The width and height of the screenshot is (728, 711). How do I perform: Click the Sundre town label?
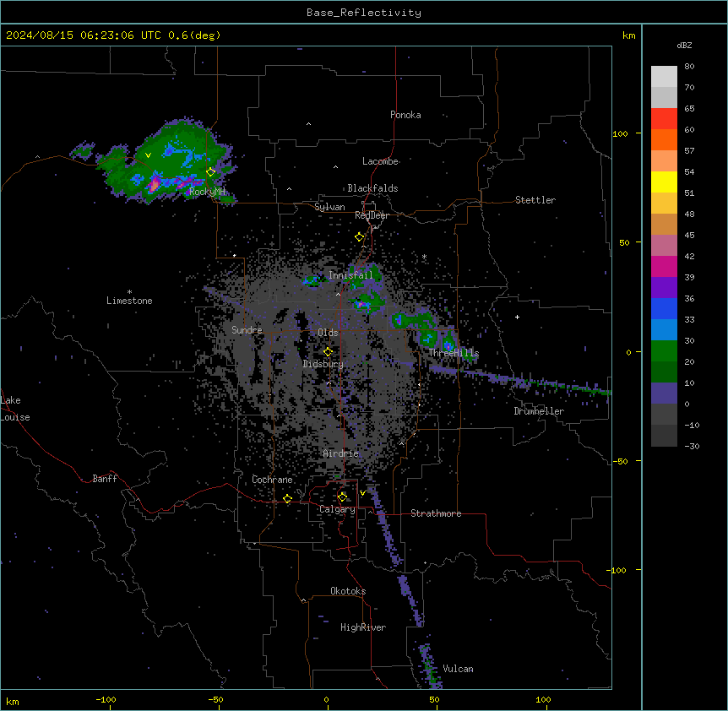click(247, 330)
